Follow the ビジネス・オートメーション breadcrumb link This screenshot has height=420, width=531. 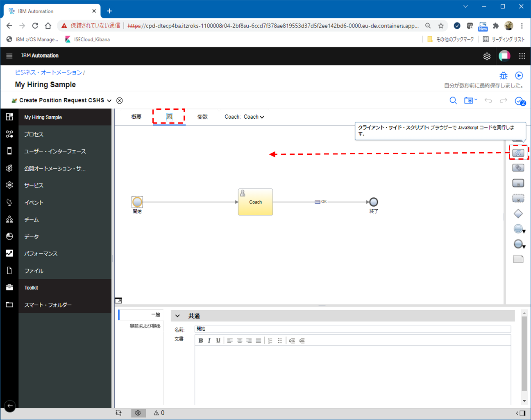click(48, 72)
